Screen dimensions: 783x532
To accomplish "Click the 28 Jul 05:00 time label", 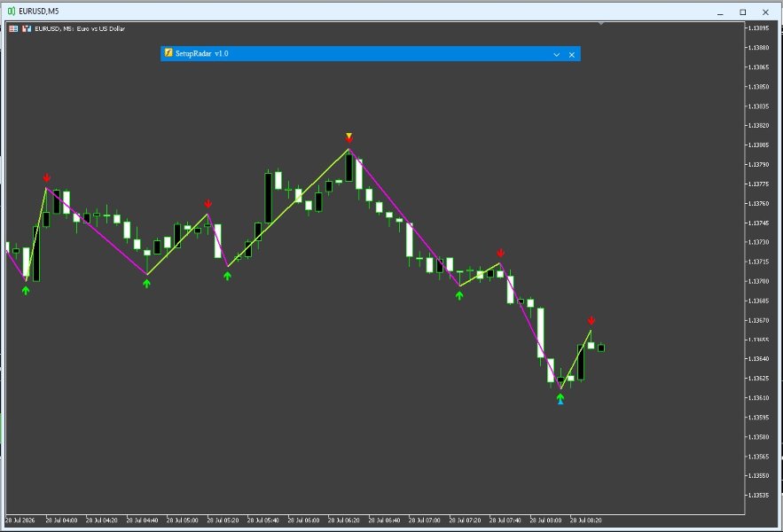I will [x=183, y=520].
